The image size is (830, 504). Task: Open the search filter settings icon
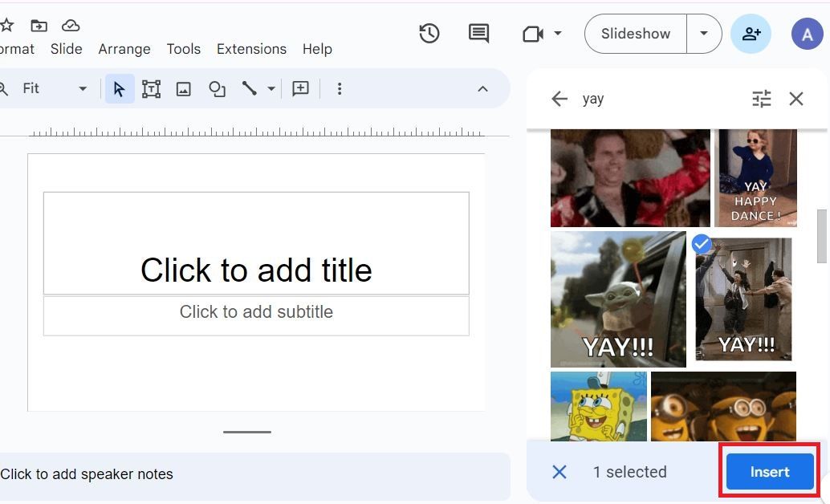(x=761, y=99)
